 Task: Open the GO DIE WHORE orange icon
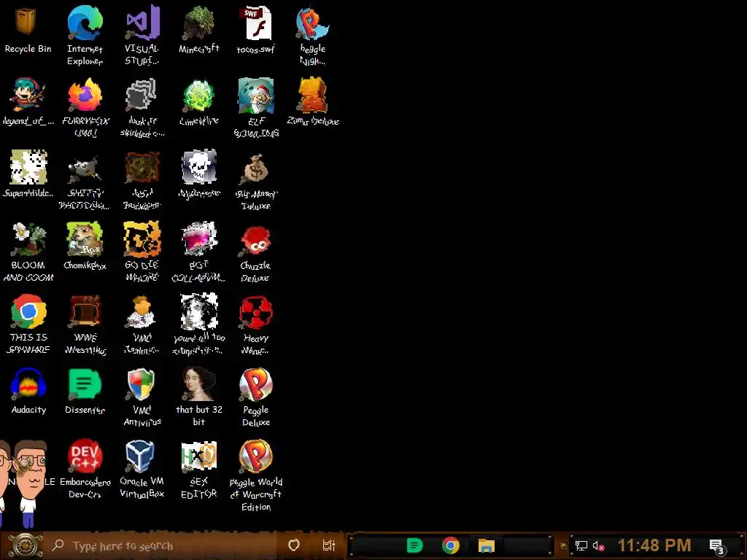142,239
